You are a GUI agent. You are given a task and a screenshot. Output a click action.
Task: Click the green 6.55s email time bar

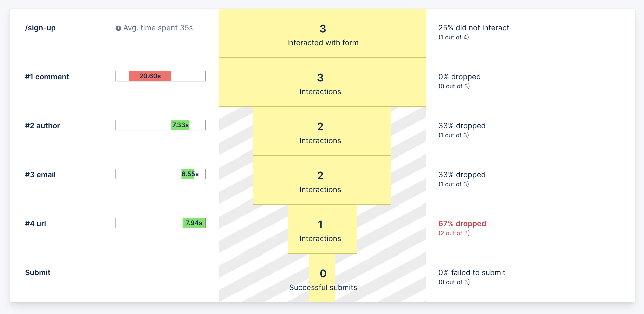coord(188,174)
